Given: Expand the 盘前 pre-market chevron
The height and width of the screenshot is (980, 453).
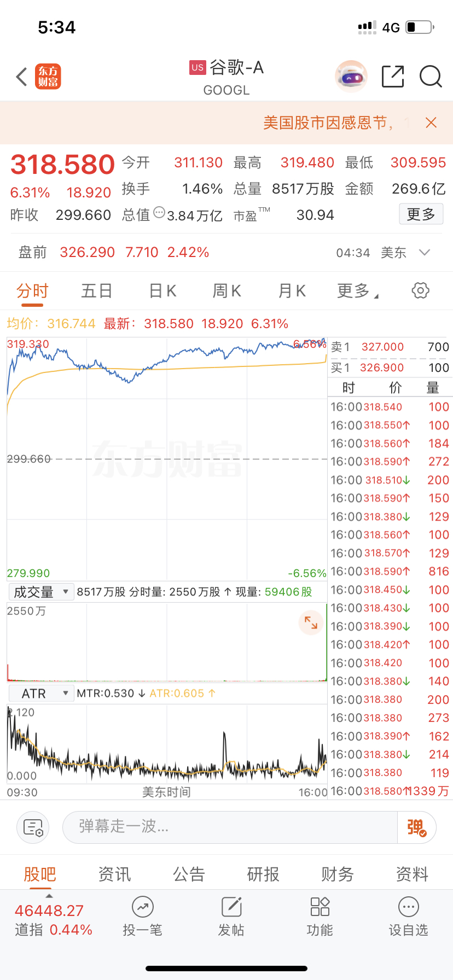Looking at the screenshot, I should click(x=424, y=252).
